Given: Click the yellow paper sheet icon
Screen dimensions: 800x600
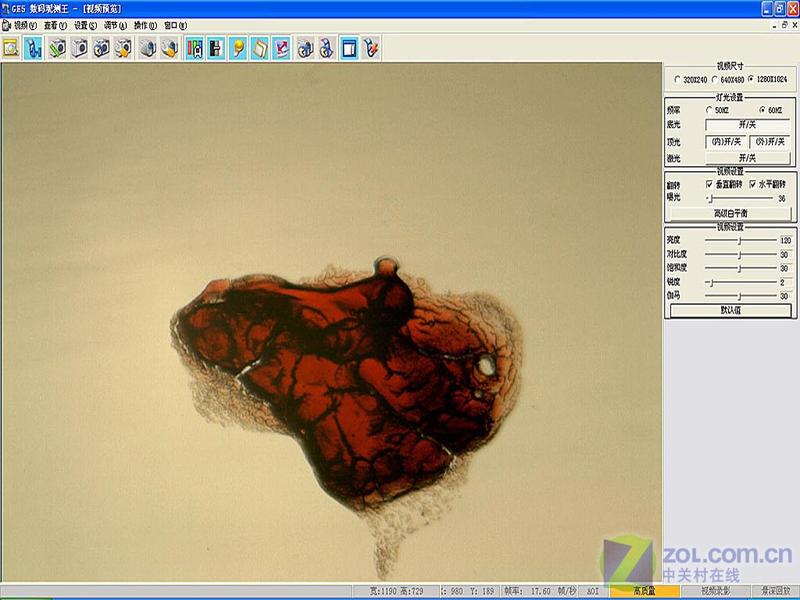Looking at the screenshot, I should (x=260, y=48).
